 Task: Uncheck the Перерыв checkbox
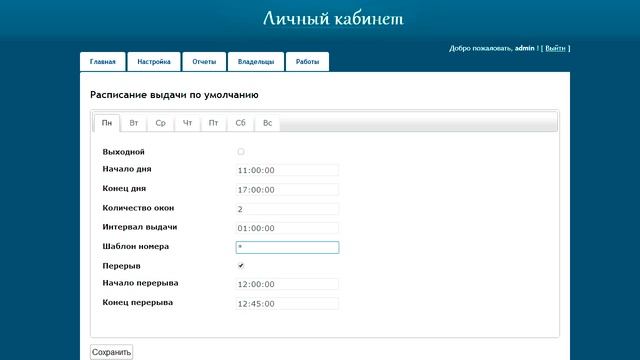tap(241, 266)
